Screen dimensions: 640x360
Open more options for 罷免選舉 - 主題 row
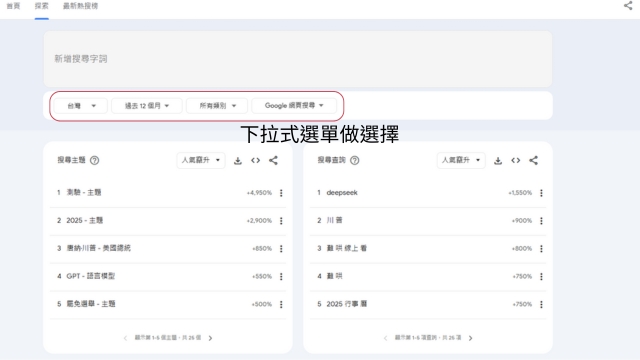pyautogui.click(x=281, y=304)
